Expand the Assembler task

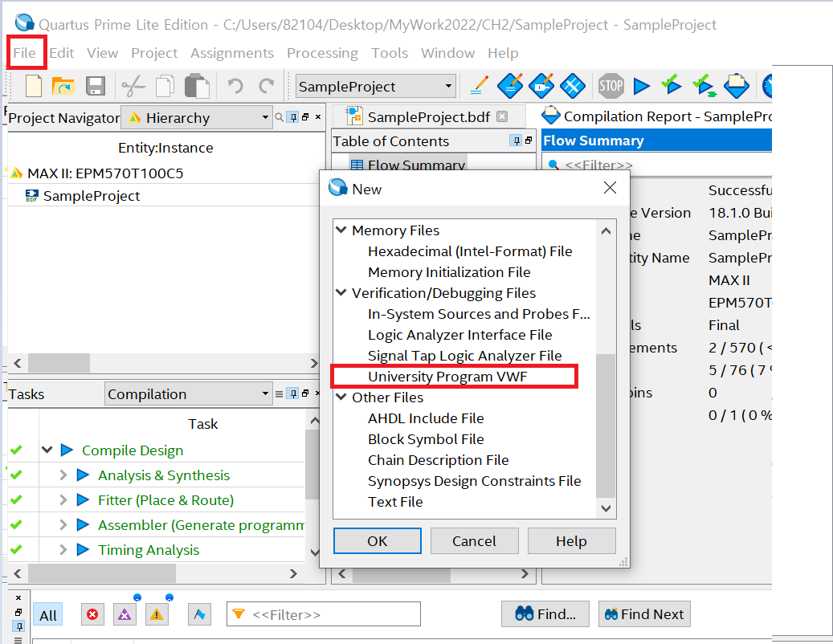click(x=63, y=524)
